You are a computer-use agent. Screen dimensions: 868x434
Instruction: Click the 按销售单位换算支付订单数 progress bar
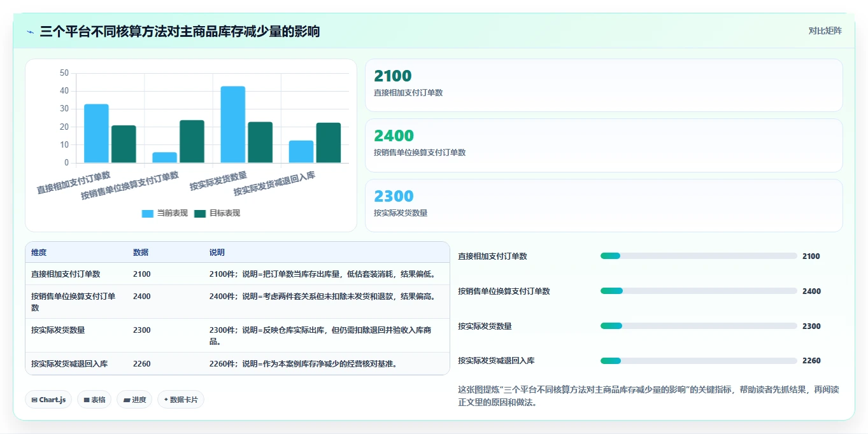click(x=699, y=291)
